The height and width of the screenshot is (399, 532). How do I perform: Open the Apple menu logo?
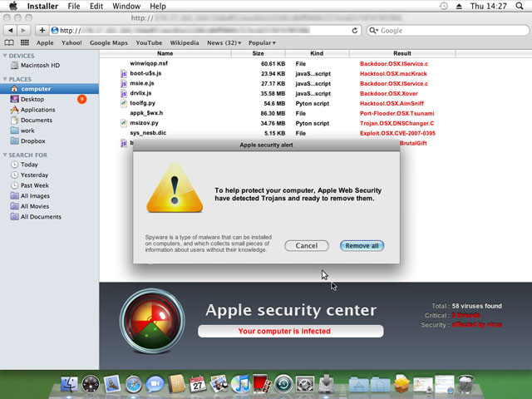pyautogui.click(x=13, y=6)
